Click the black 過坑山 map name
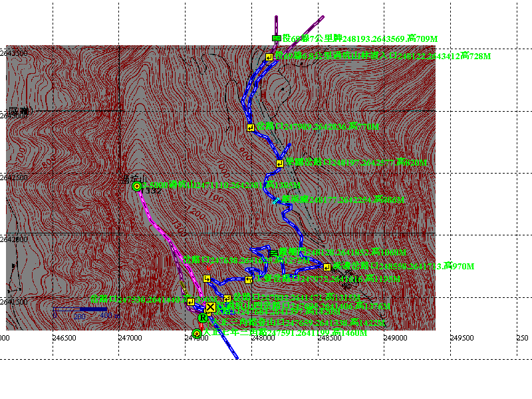The image size is (532, 399). click(134, 180)
